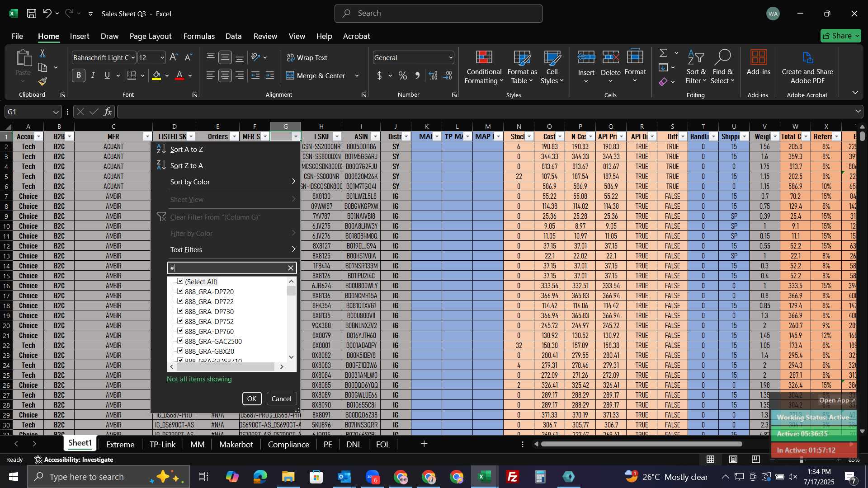Click the AutoSum sigma icon
The image size is (868, 488).
(x=663, y=53)
